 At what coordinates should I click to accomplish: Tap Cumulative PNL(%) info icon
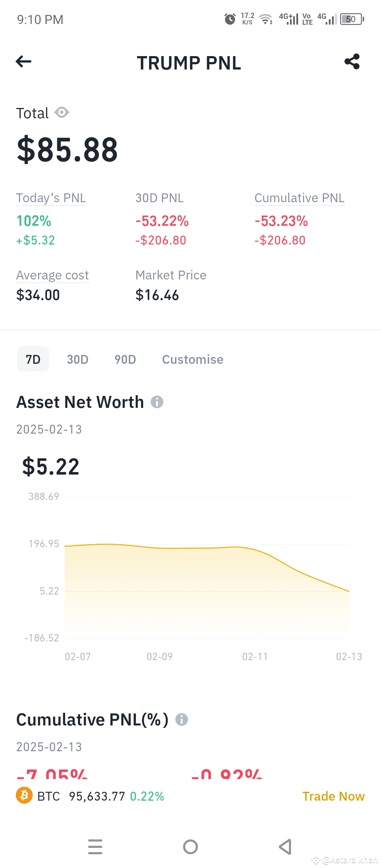click(x=182, y=719)
